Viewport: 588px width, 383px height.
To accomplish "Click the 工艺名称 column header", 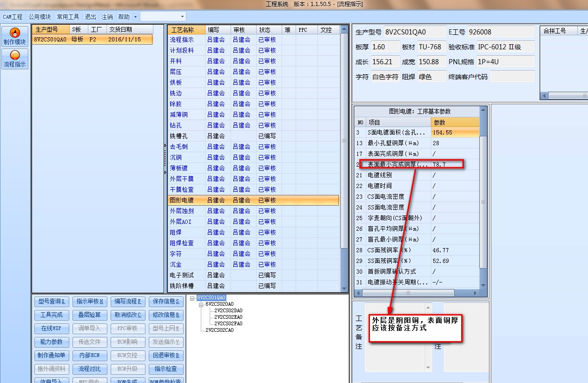I will click(x=187, y=29).
